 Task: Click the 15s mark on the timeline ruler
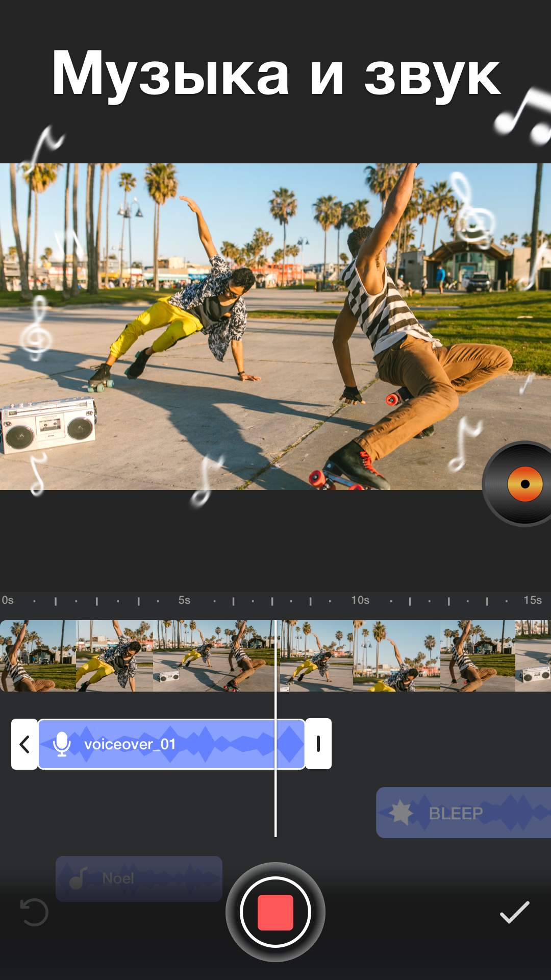coord(533,600)
